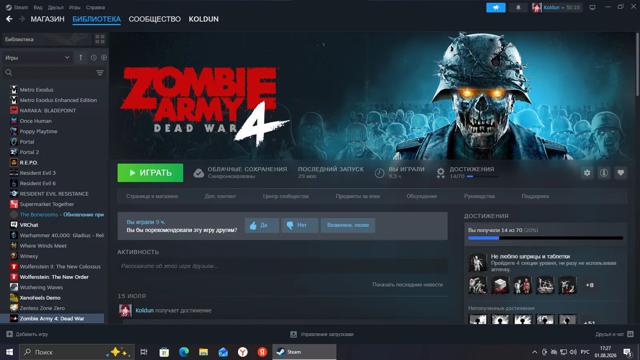Viewport: 640px width, 360px height.
Task: Open Microsoft Store in taskbar
Action: [164, 352]
